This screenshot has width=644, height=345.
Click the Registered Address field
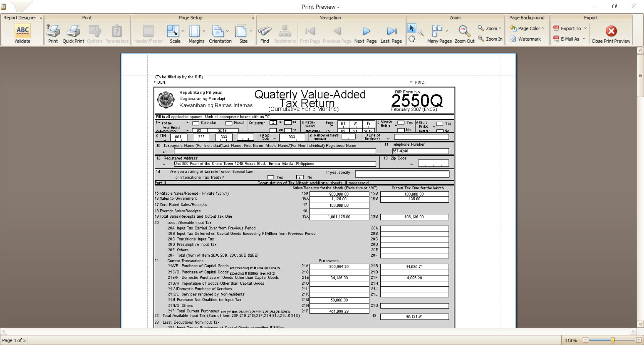(x=275, y=164)
